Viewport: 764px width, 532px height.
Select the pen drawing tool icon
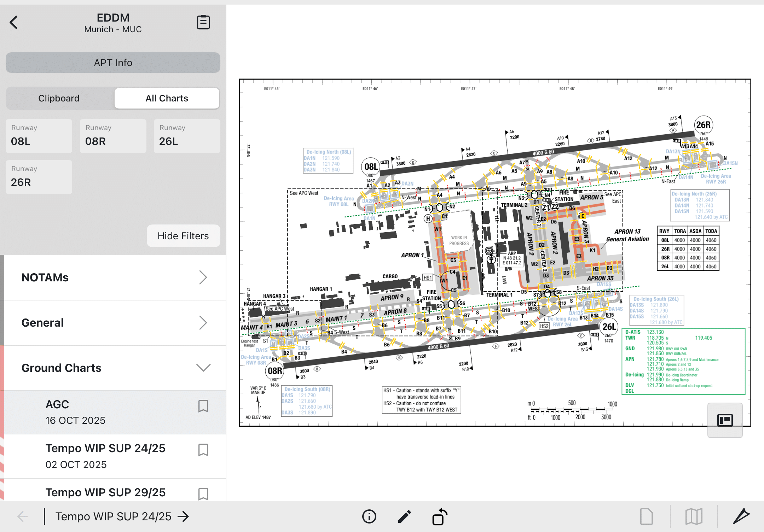tap(741, 516)
